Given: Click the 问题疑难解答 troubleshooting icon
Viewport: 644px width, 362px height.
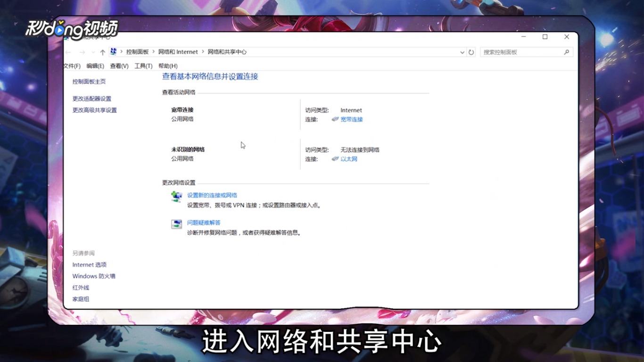Looking at the screenshot, I should tap(176, 224).
